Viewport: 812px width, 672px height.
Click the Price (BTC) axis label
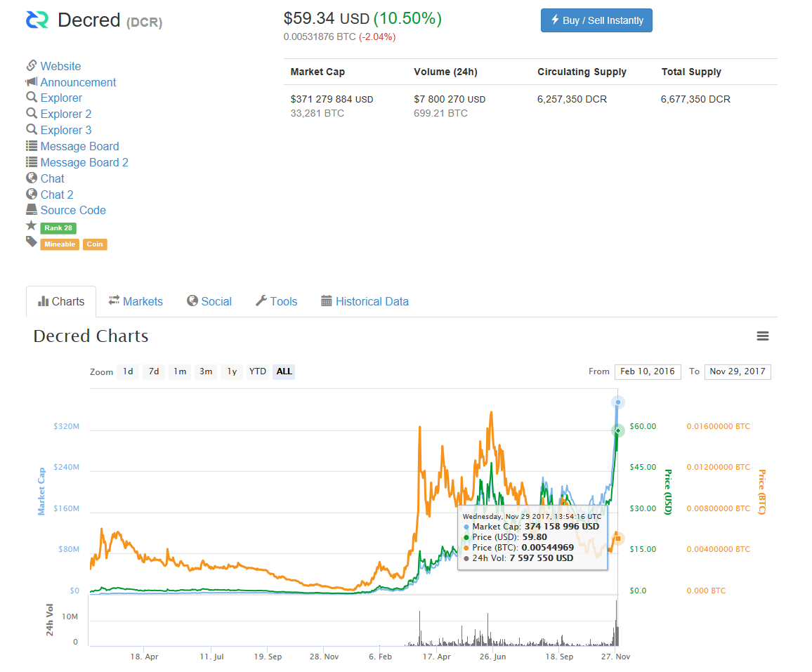(761, 492)
